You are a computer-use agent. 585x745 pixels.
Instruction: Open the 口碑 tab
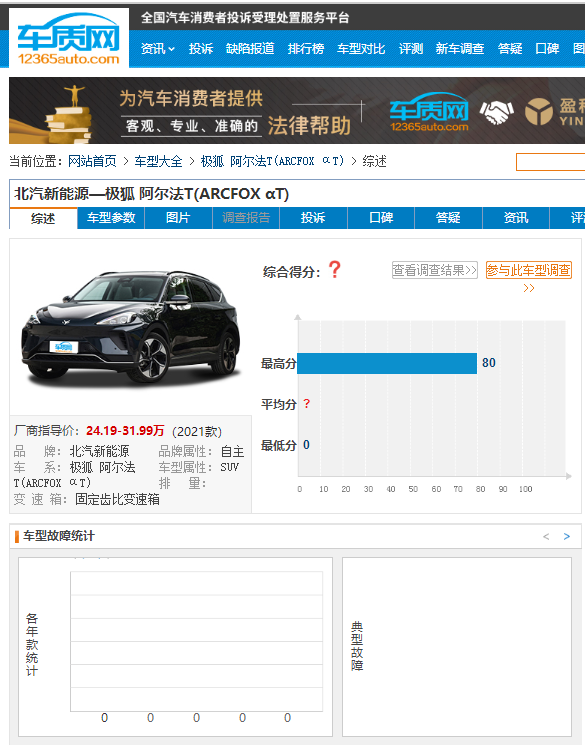(x=381, y=218)
